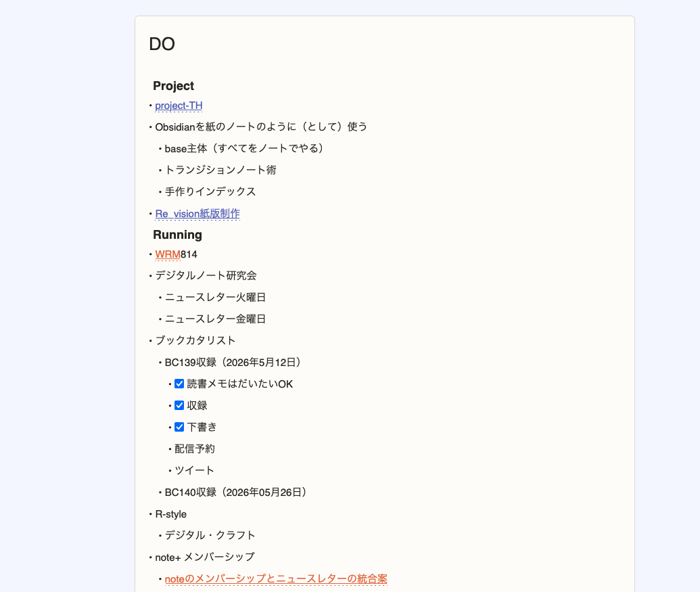Open noteのメンバーシップとニュースレターの統合案 link

[x=276, y=579]
